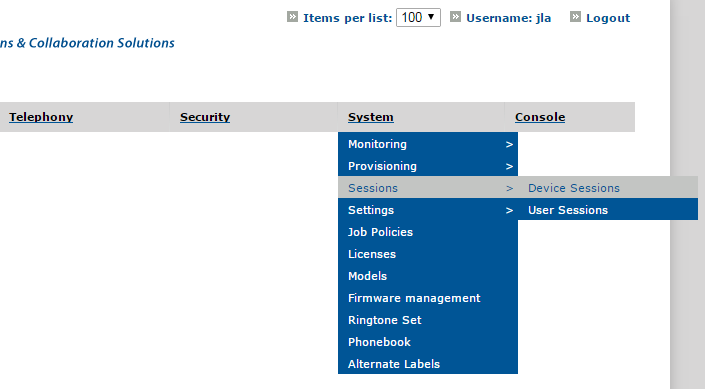The image size is (705, 389).
Task: Click the arrow icon beside Items per list
Action: click(x=292, y=17)
